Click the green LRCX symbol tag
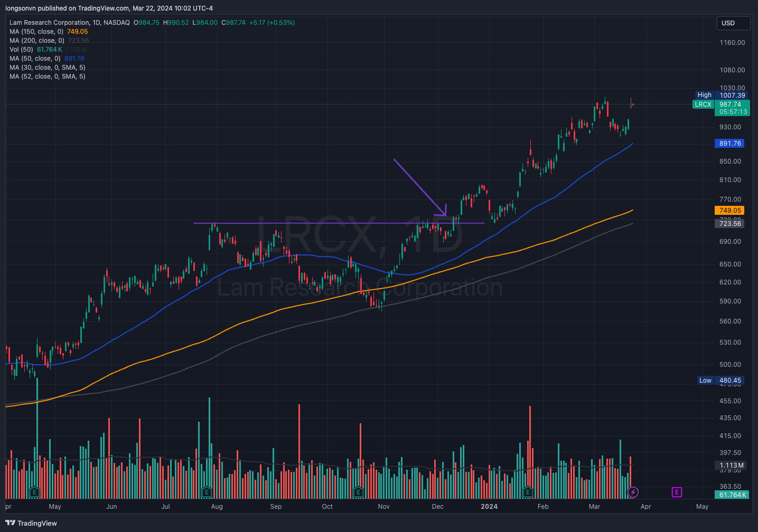Screen dimensions: 758x532 (703, 104)
